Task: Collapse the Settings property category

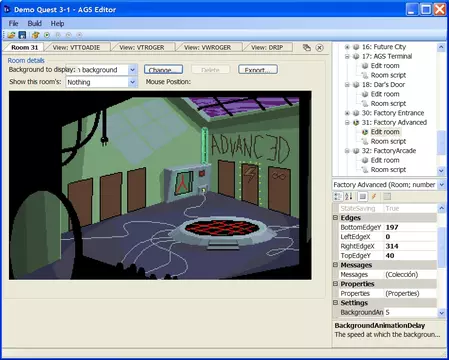Action: (335, 303)
